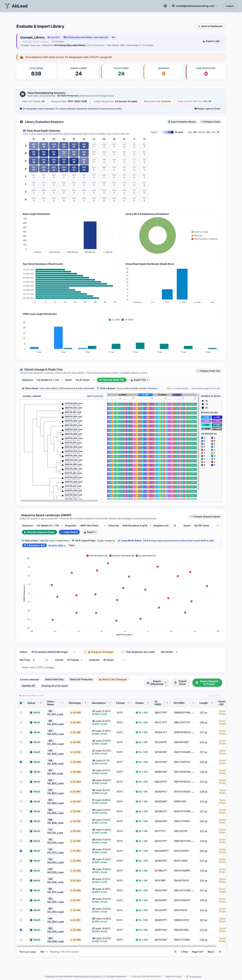Click heatmap well B03 with 39 reads

pos(54,153)
